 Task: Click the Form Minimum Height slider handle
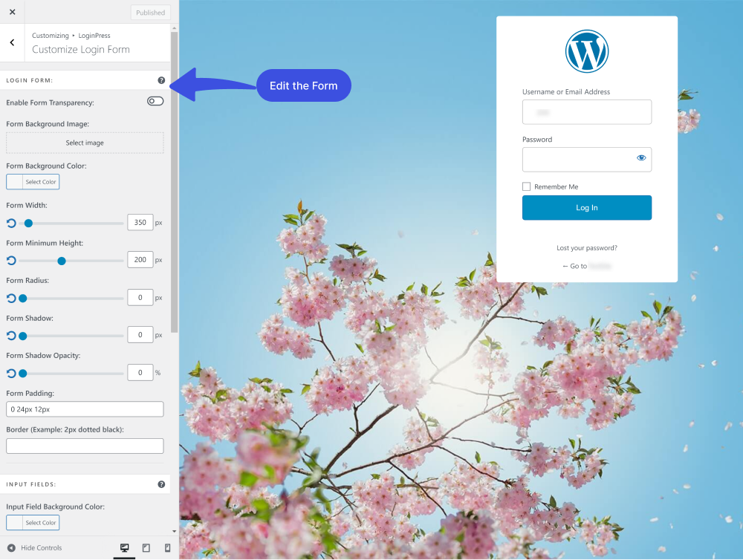[62, 261]
